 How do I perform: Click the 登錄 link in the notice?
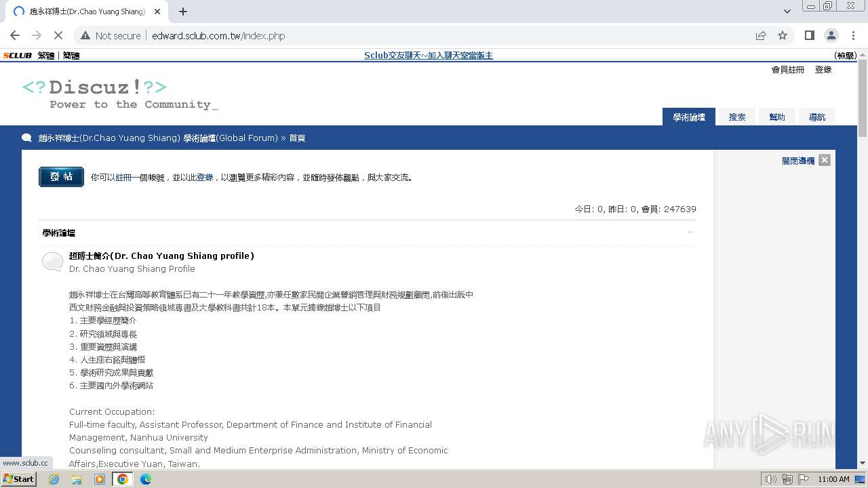pos(205,178)
